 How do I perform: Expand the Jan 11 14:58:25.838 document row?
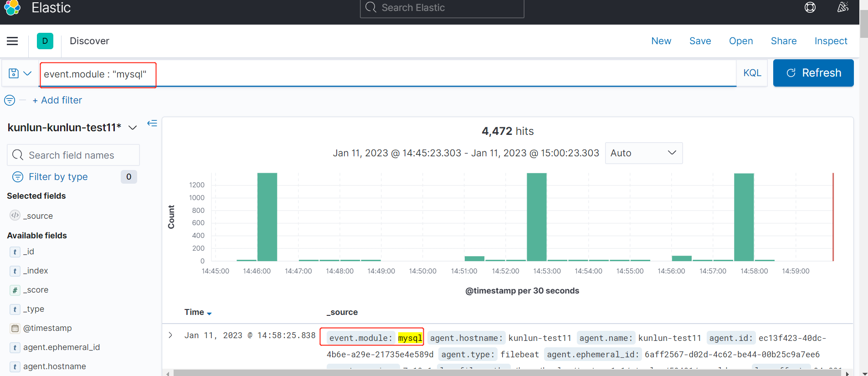(170, 335)
